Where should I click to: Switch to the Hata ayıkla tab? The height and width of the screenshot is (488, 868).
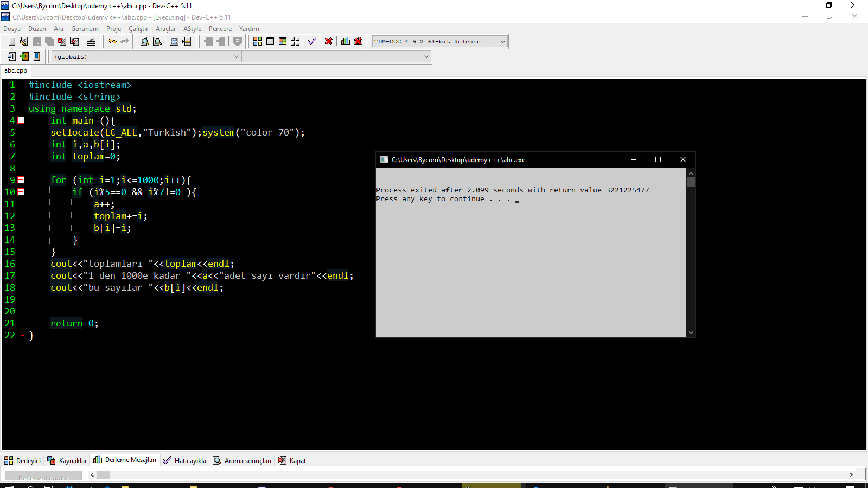click(184, 460)
